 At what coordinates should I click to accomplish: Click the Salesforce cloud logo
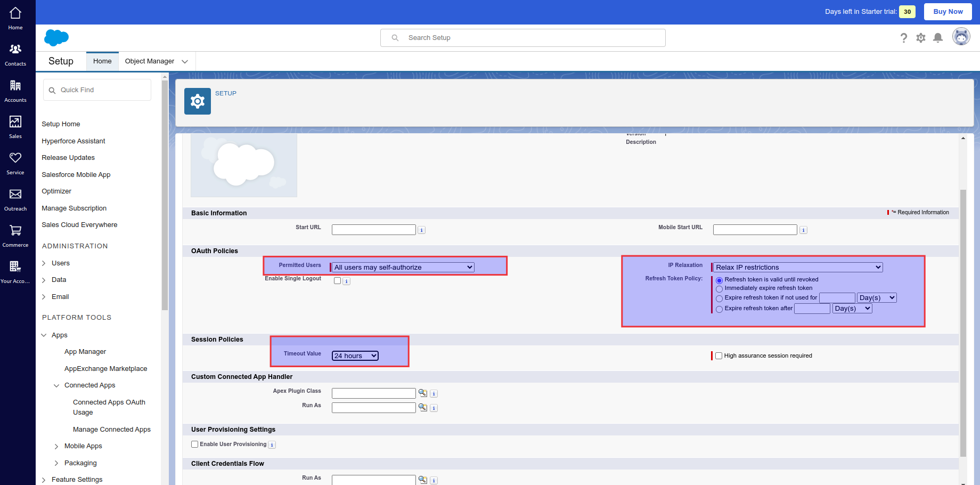pyautogui.click(x=56, y=38)
